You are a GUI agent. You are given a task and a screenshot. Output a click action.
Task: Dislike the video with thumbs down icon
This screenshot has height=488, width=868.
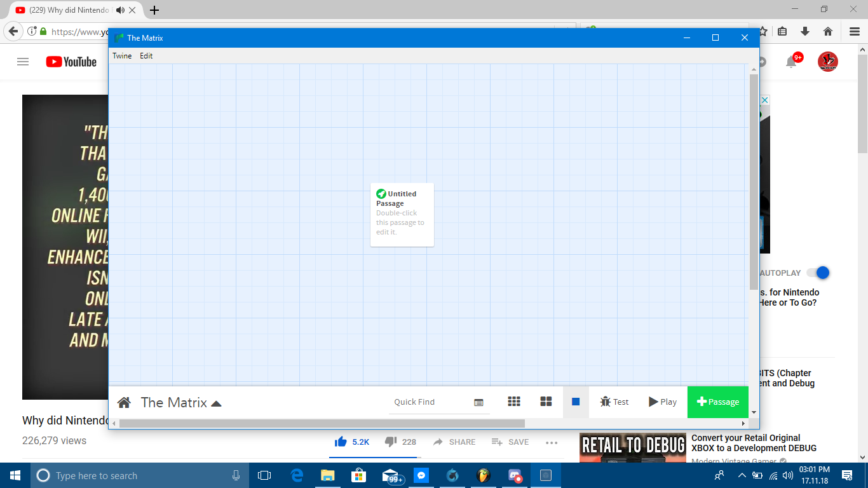(391, 442)
